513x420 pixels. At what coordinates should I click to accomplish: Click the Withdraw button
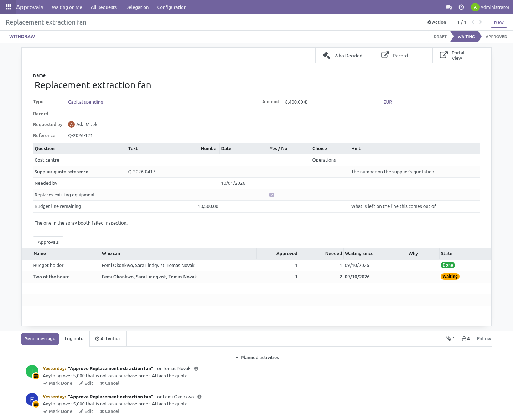(22, 37)
